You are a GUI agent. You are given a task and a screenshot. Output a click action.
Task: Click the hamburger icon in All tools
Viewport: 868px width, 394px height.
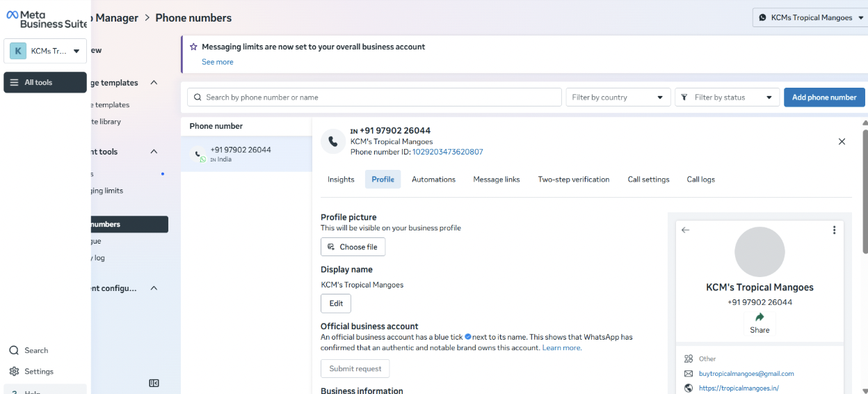pyautogui.click(x=14, y=82)
